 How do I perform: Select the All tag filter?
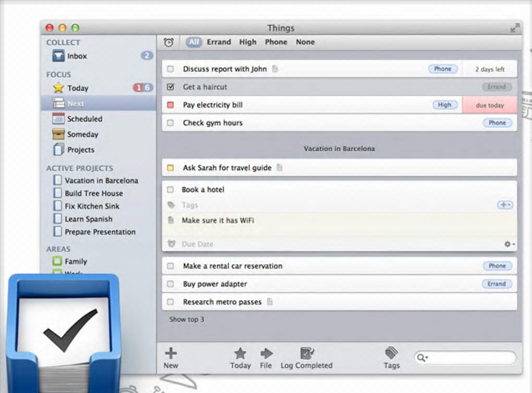point(194,42)
